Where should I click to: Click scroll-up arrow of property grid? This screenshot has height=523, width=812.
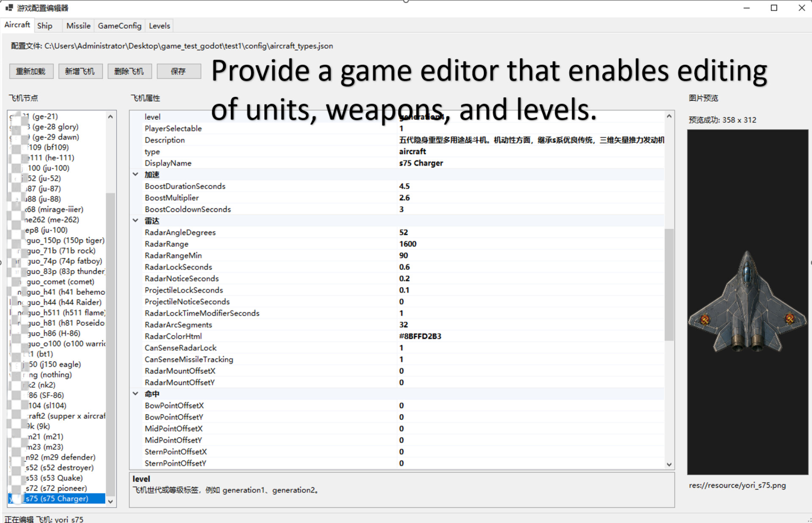[x=669, y=116]
